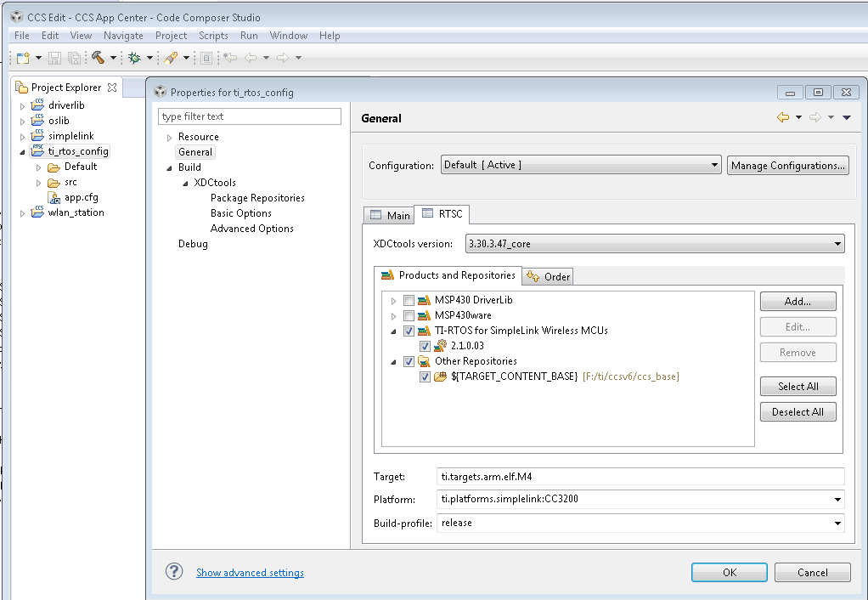This screenshot has height=600, width=868.
Task: Click the hammer Build icon in toolbar
Action: pos(99,58)
